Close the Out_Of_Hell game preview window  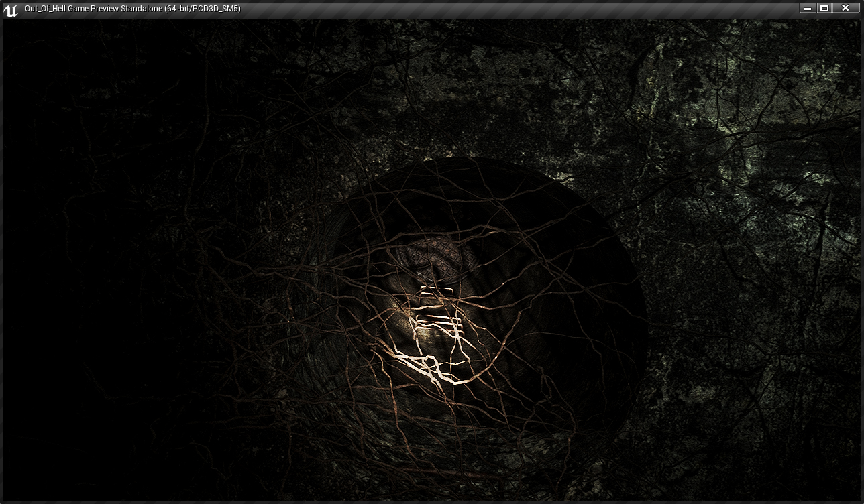tap(845, 8)
